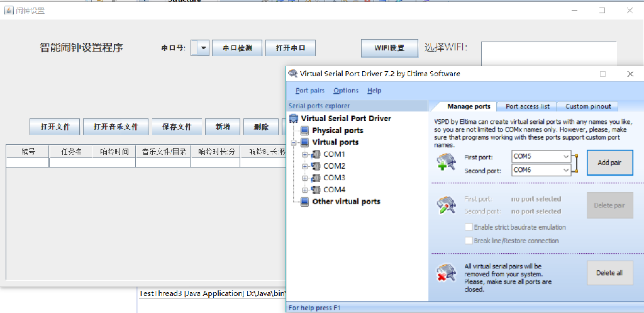Enable strict baudrate emulation checkbox
The height and width of the screenshot is (313, 644).
(468, 227)
